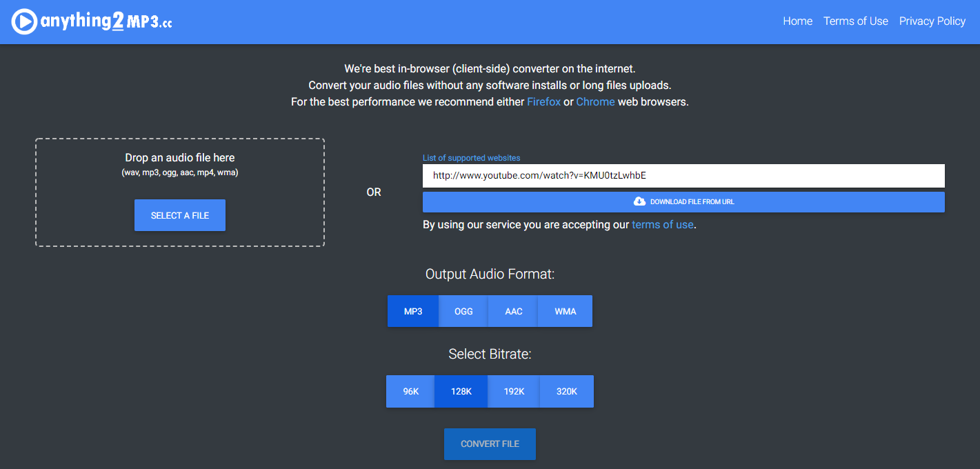The width and height of the screenshot is (980, 469).
Task: Open the Privacy Policy page
Action: pyautogui.click(x=932, y=21)
